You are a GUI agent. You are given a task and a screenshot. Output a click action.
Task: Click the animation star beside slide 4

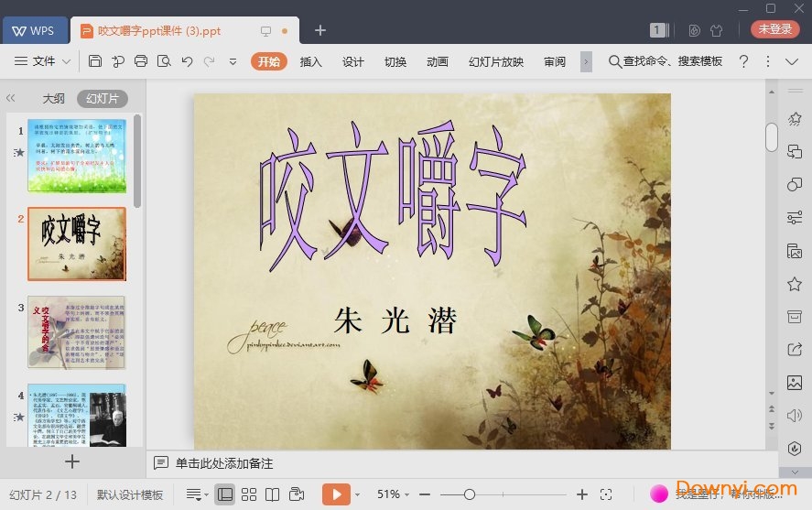pos(19,417)
